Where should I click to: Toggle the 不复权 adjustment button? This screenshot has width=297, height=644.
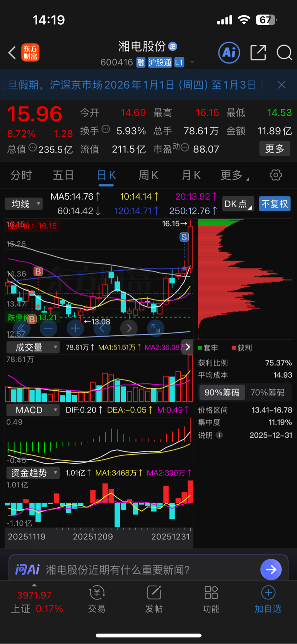[x=275, y=204]
